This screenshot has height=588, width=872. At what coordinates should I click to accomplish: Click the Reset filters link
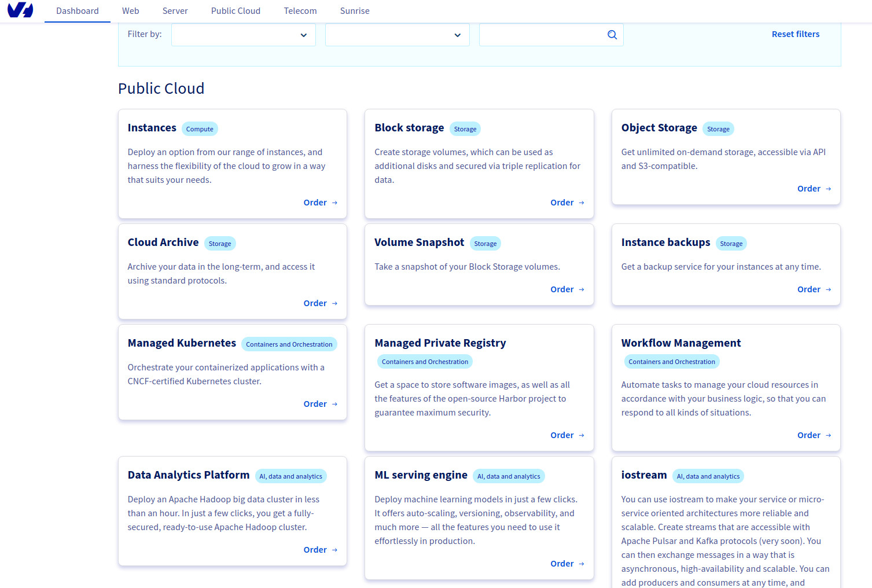796,34
